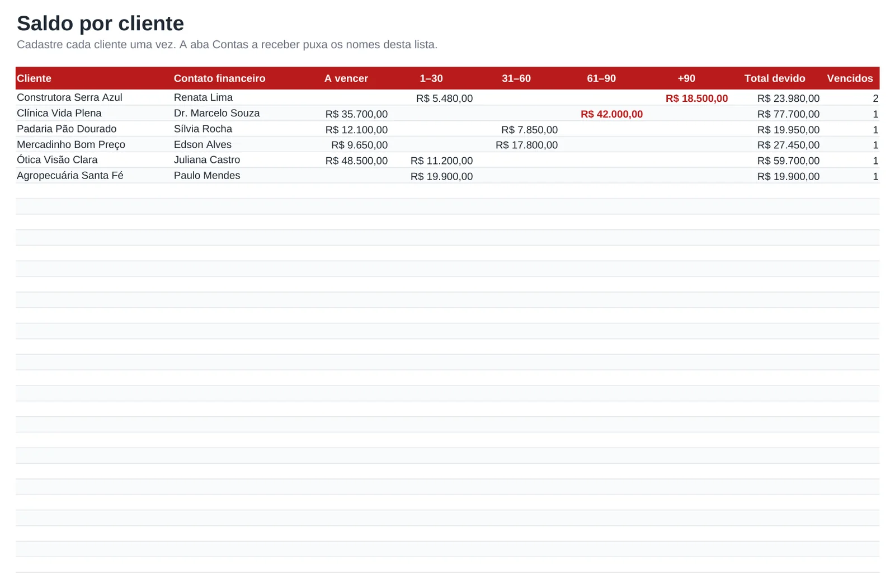Click the Saldo por cliente title
This screenshot has width=895, height=588.
(x=100, y=23)
